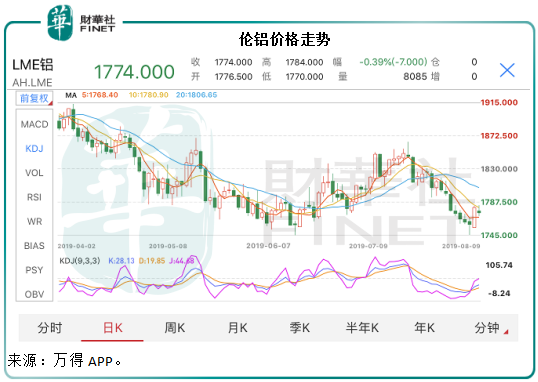Image resolution: width=538 pixels, height=382 pixels.
Task: Click the 来源：万得 APP source caption
Action: click(x=65, y=360)
